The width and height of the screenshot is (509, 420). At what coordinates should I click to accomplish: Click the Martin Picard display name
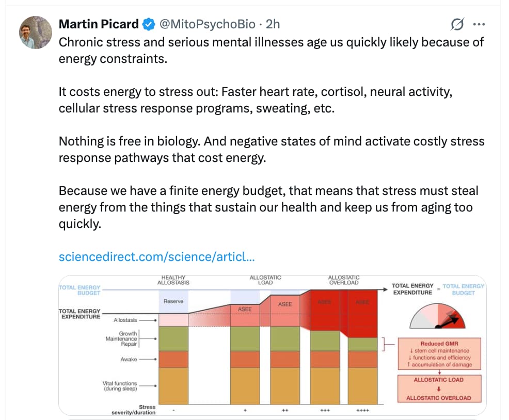coord(99,24)
